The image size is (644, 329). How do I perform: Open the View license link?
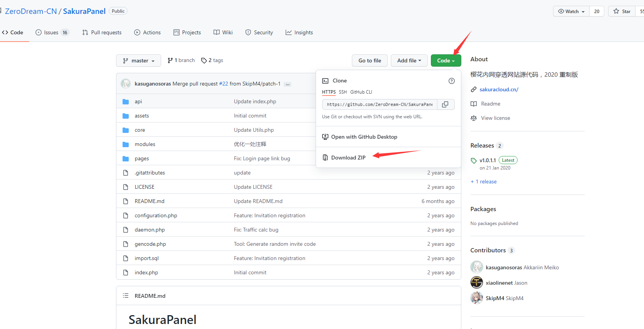[496, 118]
